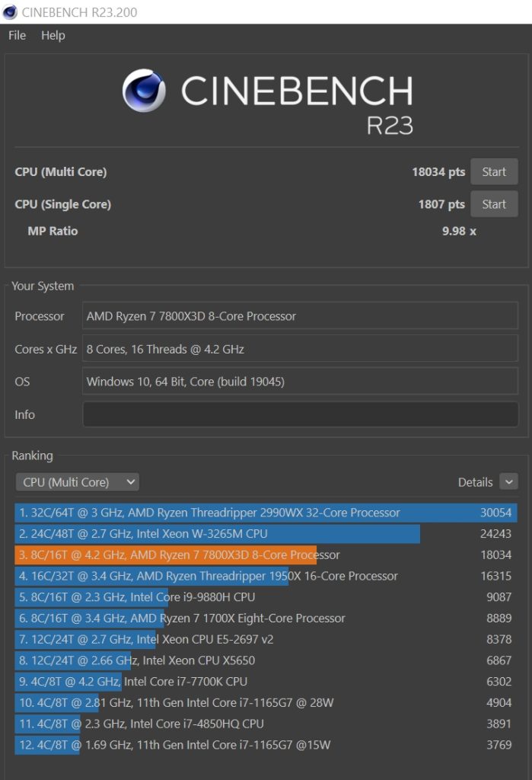Viewport: 532px width, 780px height.
Task: Click the score 16315 in ranking
Action: tap(495, 576)
